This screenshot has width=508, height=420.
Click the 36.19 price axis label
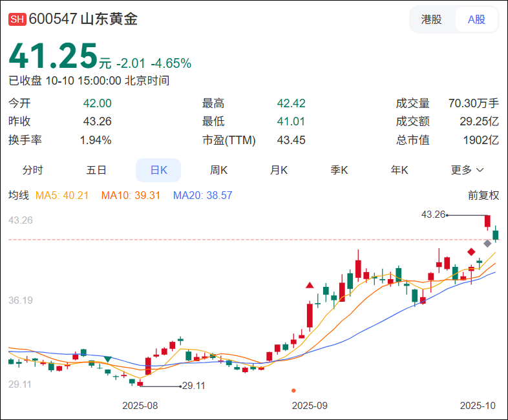(21, 300)
